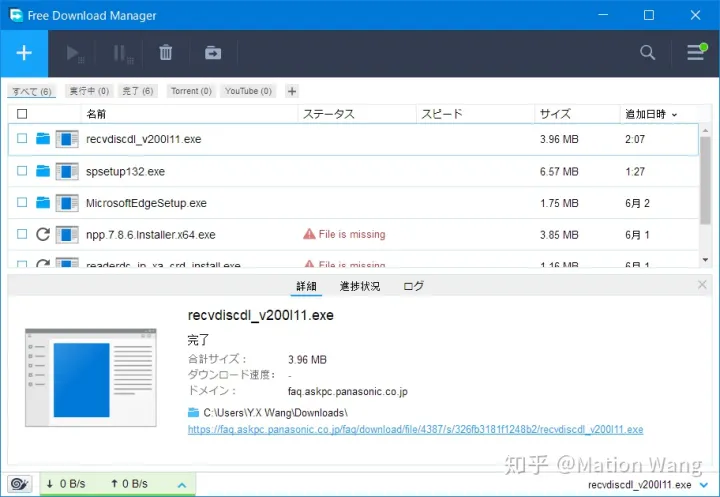
Task: Retry download of npp.7.8.6.Installer.x64.exe
Action: click(x=43, y=234)
